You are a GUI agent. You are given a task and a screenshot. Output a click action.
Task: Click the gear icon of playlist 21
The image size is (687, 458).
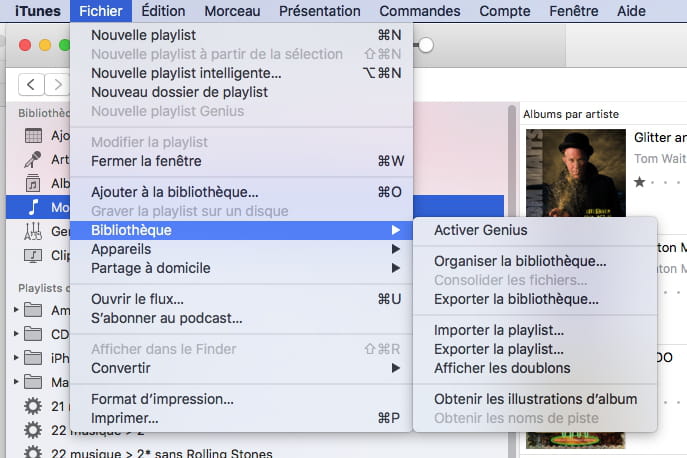pos(33,406)
